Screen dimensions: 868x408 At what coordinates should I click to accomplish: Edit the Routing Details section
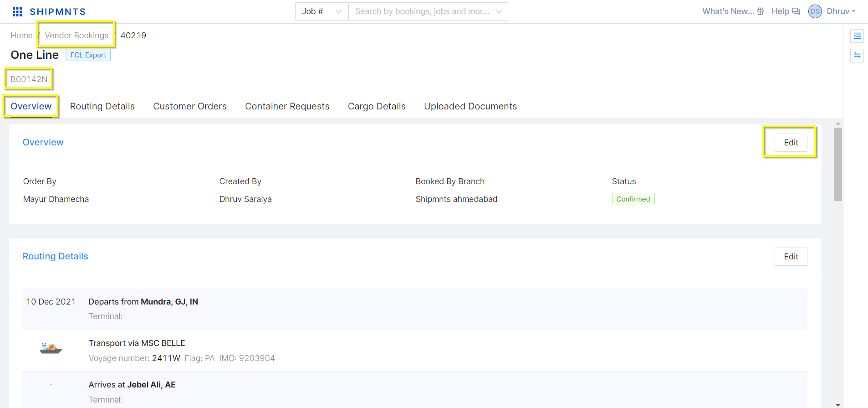pyautogui.click(x=791, y=257)
